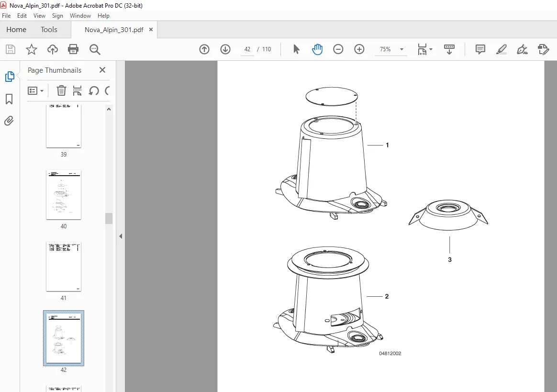The image size is (557, 392).
Task: Toggle the Attachments paperclip panel
Action: (9, 121)
